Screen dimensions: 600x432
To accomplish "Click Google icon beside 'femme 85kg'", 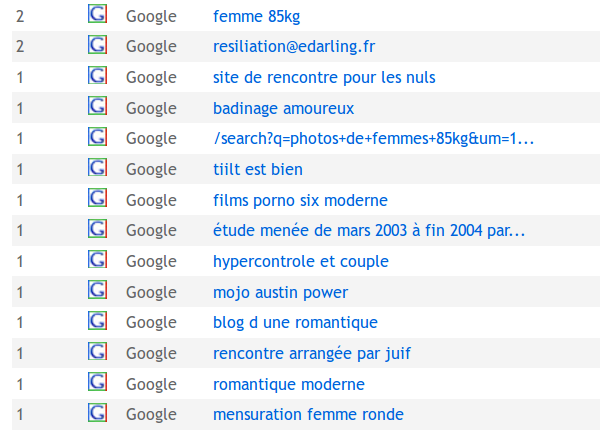I will [97, 15].
